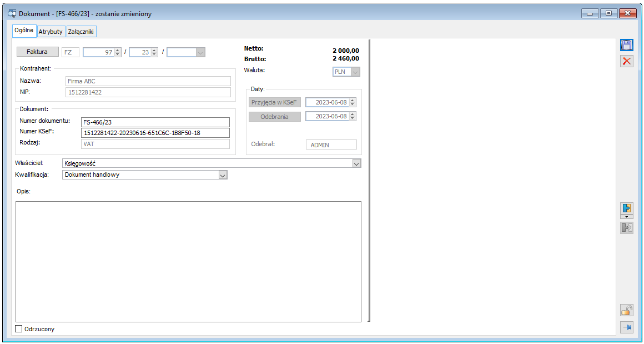Click the grayed-out link icon
This screenshot has height=344, width=644.
627,227
